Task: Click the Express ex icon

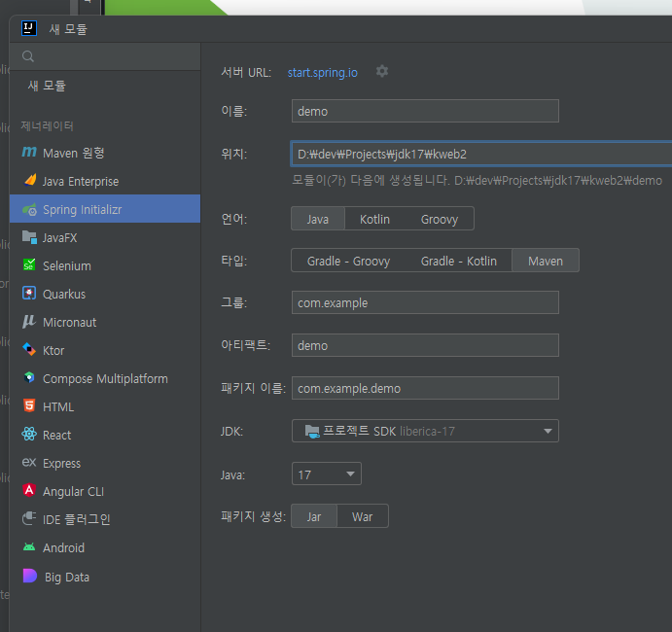Action: click(29, 462)
